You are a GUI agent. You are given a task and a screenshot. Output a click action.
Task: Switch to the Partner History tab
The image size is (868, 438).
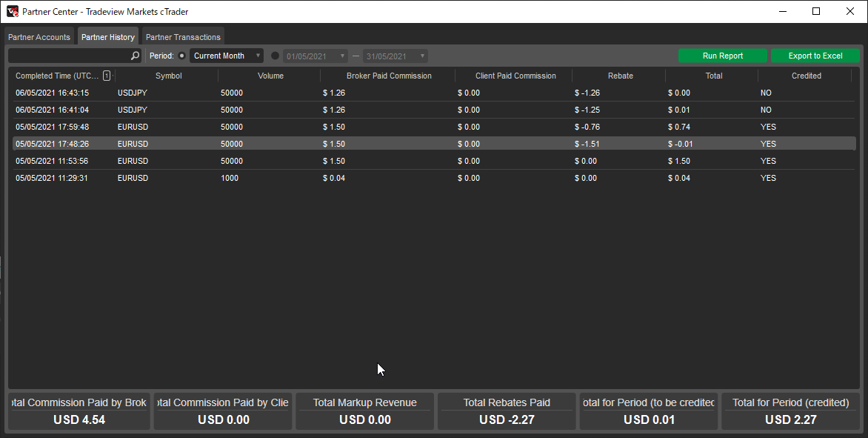click(108, 37)
